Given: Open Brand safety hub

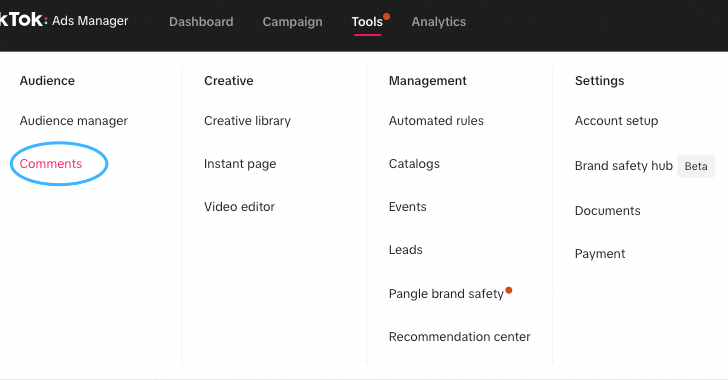Looking at the screenshot, I should (x=624, y=166).
